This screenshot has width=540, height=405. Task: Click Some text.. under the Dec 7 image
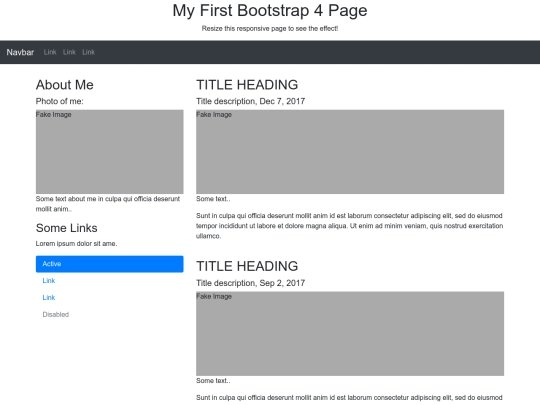213,199
